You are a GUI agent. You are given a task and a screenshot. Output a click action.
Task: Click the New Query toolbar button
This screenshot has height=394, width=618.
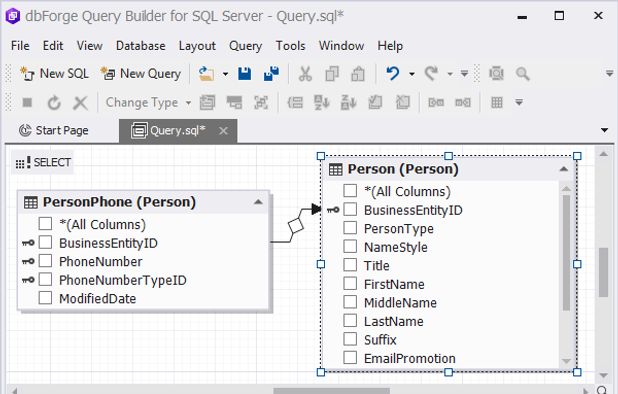click(141, 74)
